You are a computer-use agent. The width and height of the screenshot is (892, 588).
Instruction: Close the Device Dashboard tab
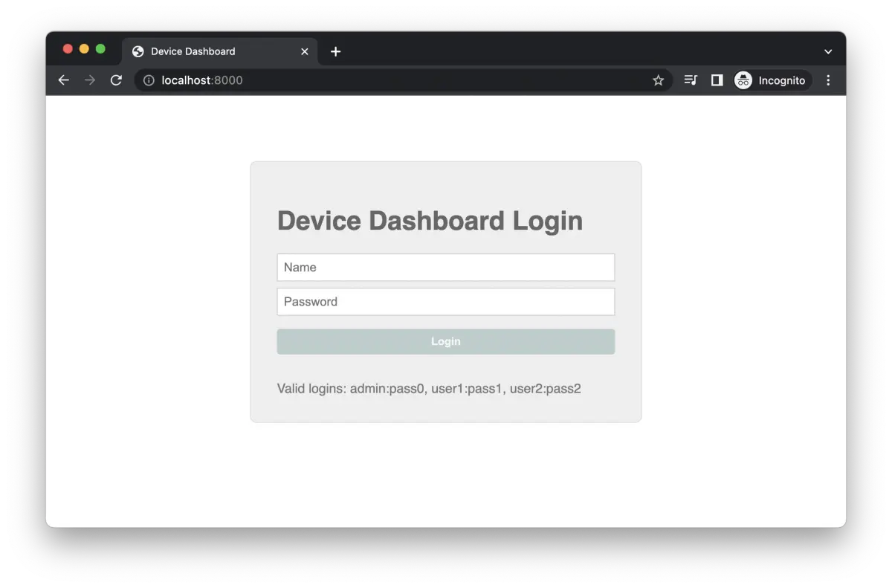(305, 51)
